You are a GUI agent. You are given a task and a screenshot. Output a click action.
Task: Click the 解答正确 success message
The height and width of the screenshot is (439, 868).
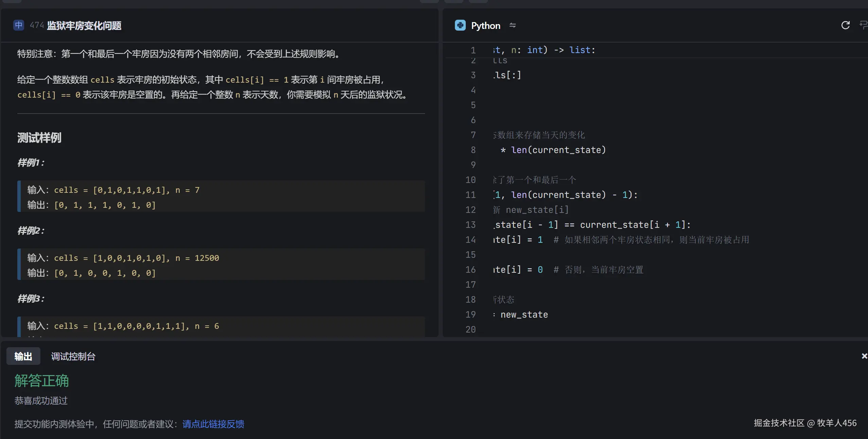click(41, 381)
